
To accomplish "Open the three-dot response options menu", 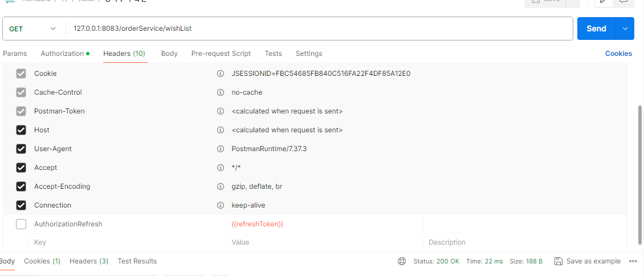I will pos(633,261).
